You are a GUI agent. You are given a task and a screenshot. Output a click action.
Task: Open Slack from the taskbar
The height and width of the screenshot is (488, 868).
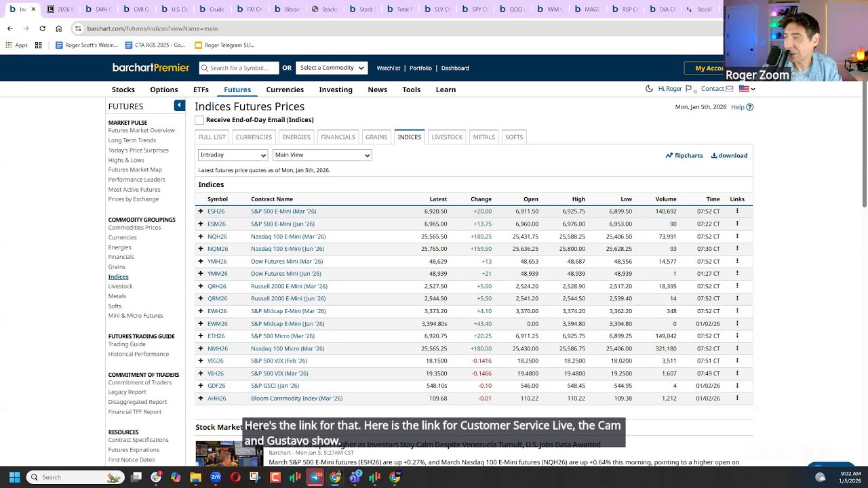click(x=156, y=477)
